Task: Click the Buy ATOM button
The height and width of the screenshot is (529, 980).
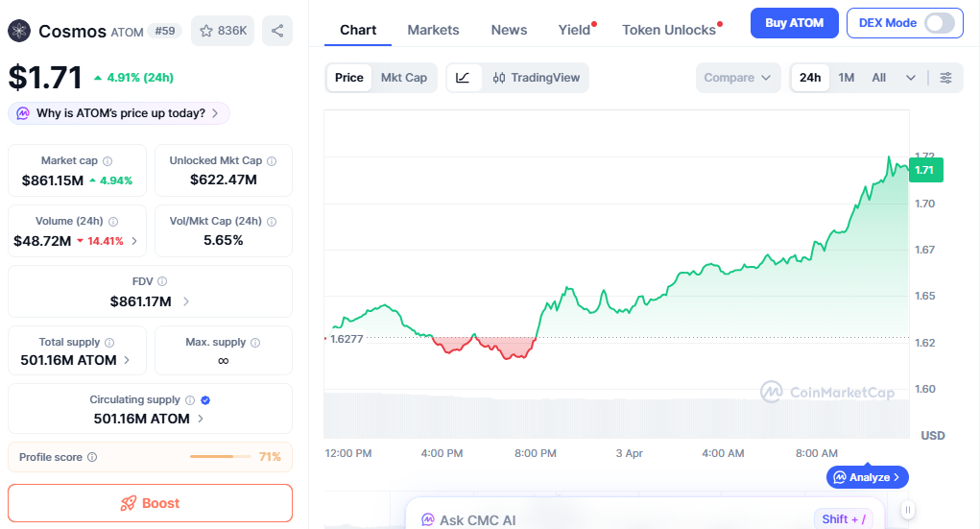Action: [795, 23]
